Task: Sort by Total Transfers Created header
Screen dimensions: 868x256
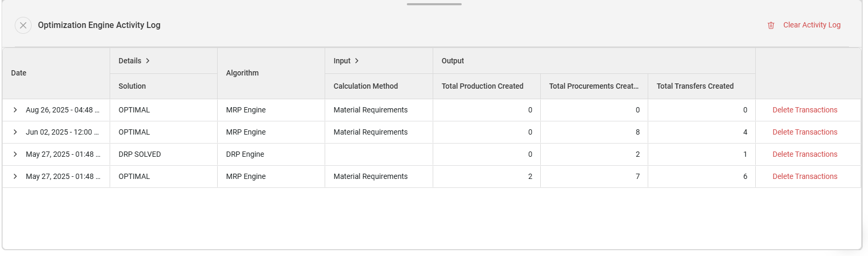Action: (x=695, y=86)
